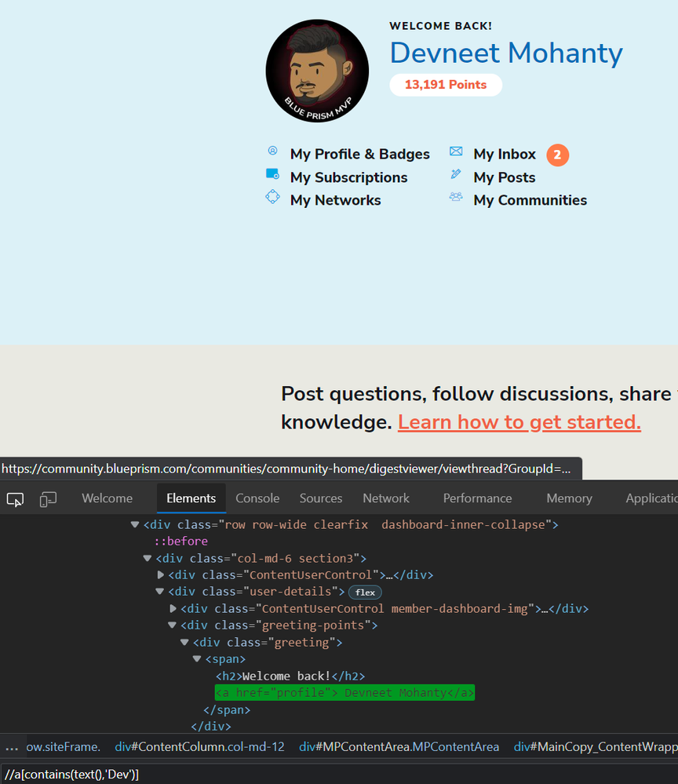Open the Devneet Mohanty profile name link
This screenshot has width=678, height=784.
pos(506,53)
